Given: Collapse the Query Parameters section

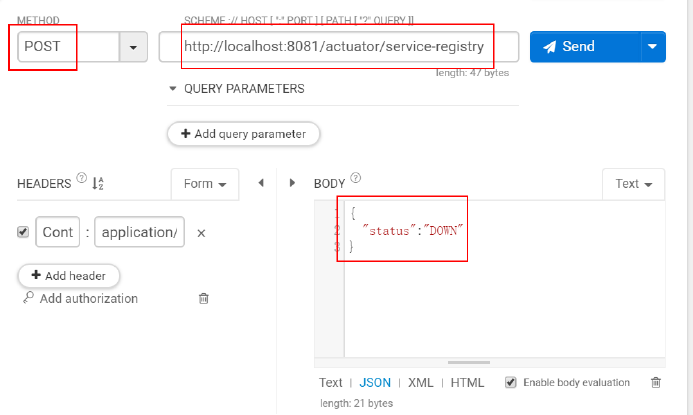Looking at the screenshot, I should pyautogui.click(x=173, y=88).
